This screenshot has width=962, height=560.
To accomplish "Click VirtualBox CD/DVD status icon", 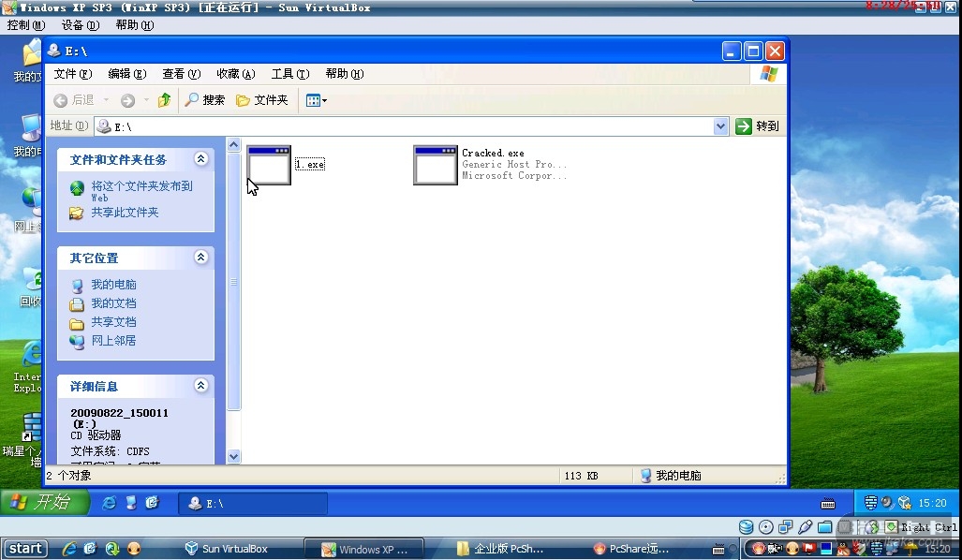I will click(x=765, y=527).
